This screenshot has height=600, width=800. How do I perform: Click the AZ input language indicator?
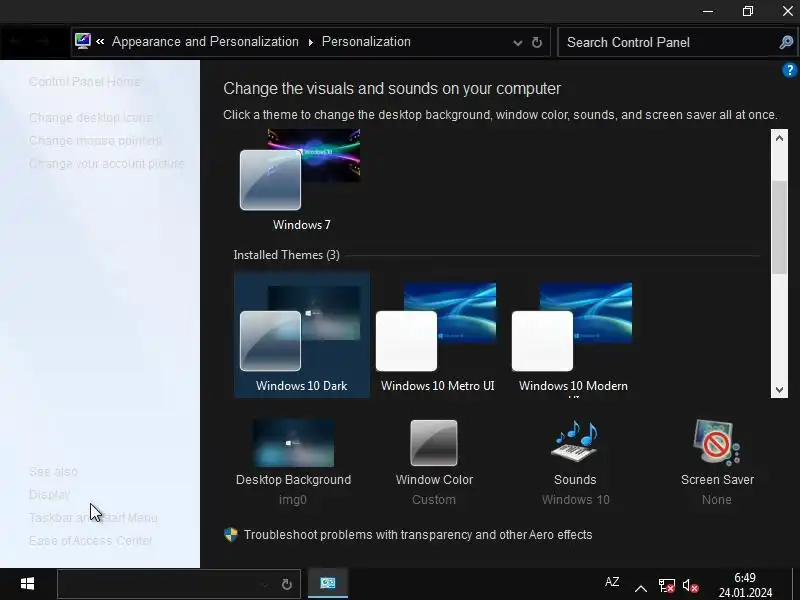click(x=612, y=582)
